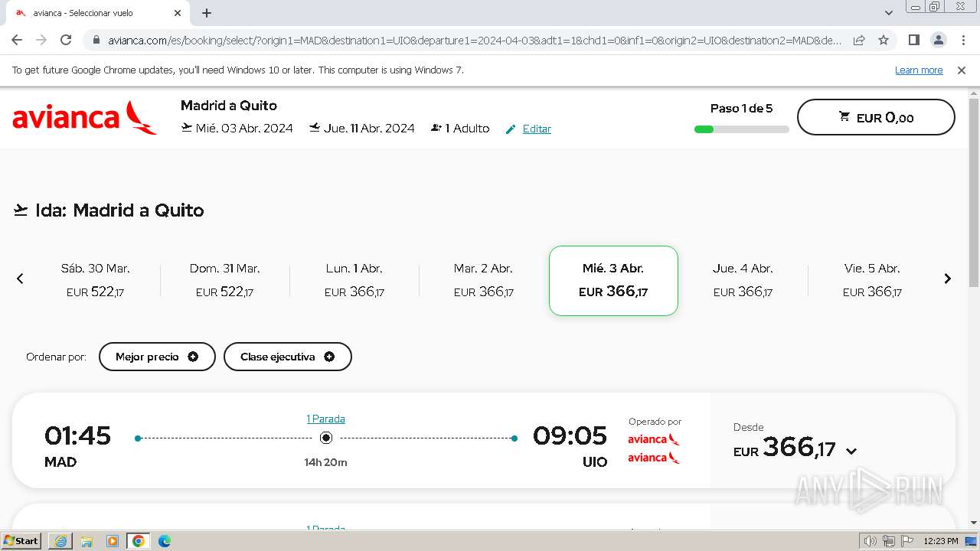Viewport: 980px width, 551px height.
Task: Show later dates with right arrow
Action: (x=947, y=279)
